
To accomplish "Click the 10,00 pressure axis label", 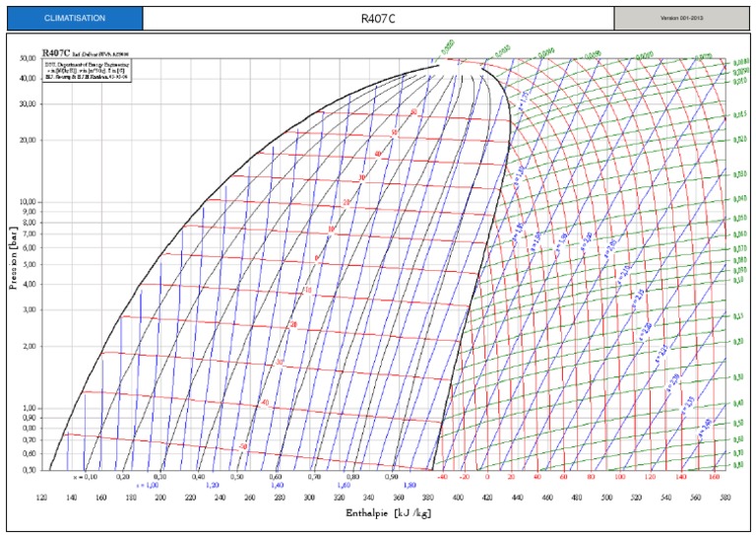I will point(28,202).
